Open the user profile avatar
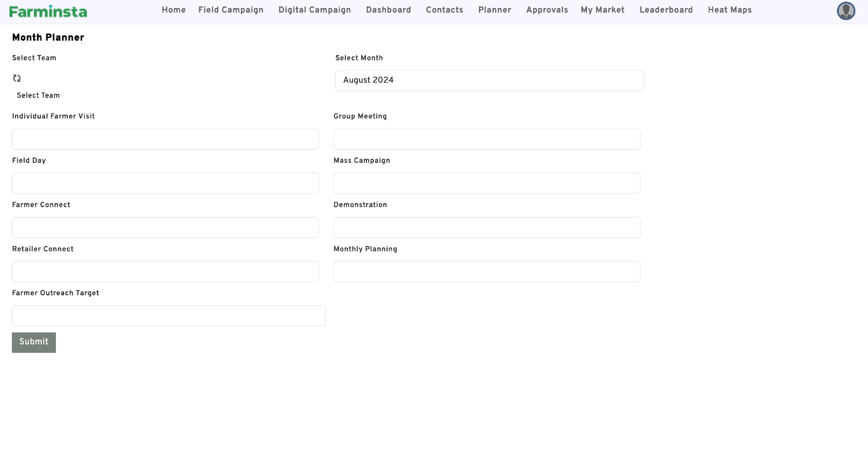The image size is (868, 461). click(846, 11)
